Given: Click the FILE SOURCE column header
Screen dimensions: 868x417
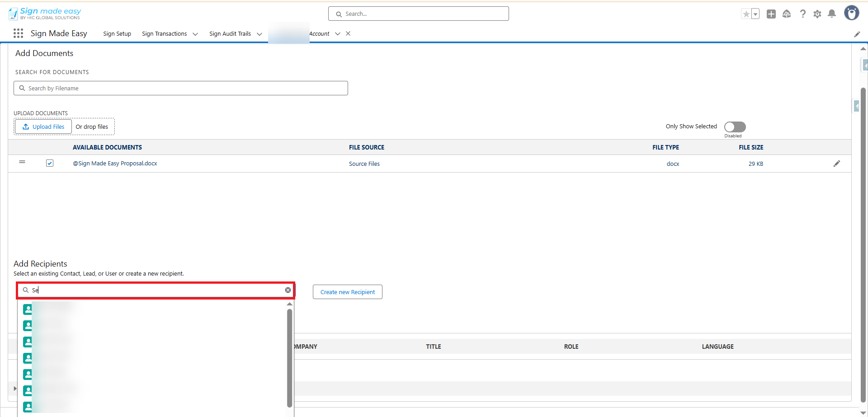Looking at the screenshot, I should point(367,147).
